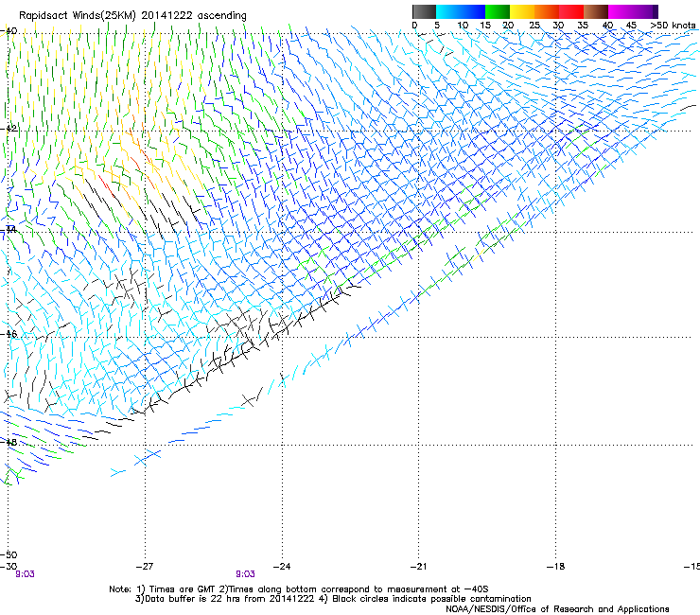Screen dimensions: 700x615
Task: Click the brown 35-40 knots color swatch
Action: (596, 11)
